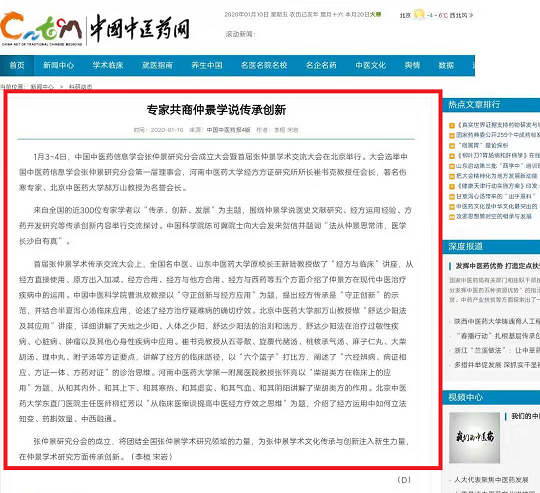540x493 pixels.
Task: Open hot article 中医药文化是中华文化最突出的
Action: tap(497, 206)
